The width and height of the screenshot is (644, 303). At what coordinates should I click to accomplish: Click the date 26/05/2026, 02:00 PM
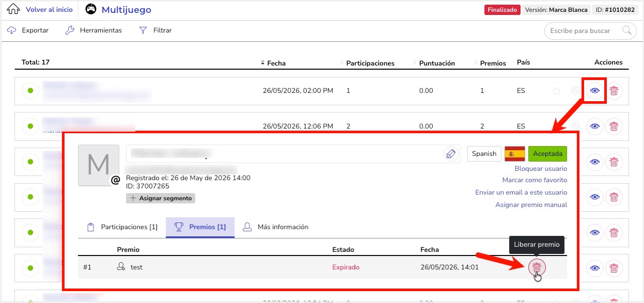298,91
